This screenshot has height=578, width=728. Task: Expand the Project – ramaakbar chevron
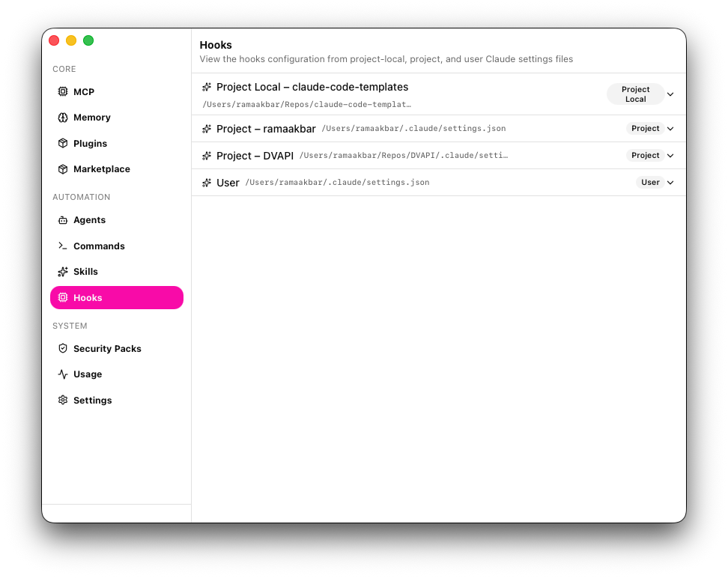670,129
